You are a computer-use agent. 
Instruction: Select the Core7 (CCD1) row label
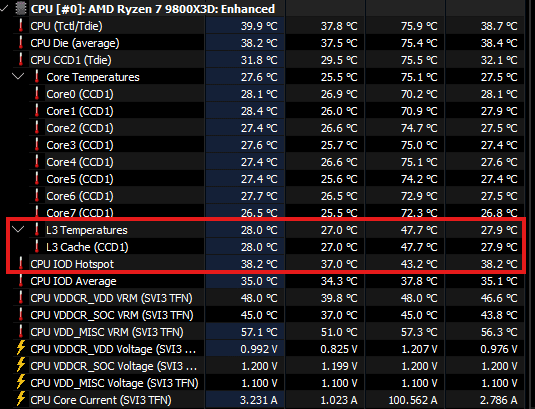click(80, 213)
